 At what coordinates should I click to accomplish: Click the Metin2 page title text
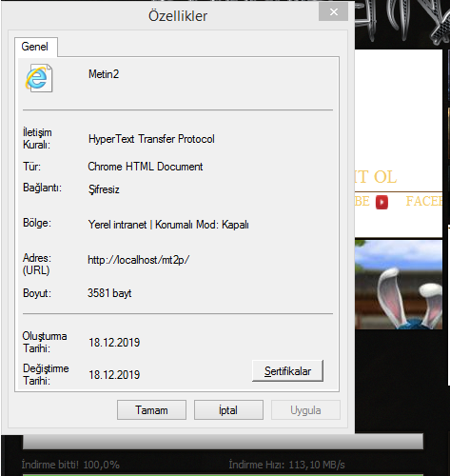coord(104,74)
